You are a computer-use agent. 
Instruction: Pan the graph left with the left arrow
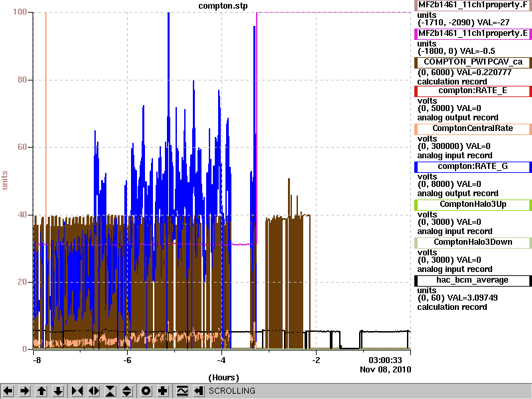[8, 391]
